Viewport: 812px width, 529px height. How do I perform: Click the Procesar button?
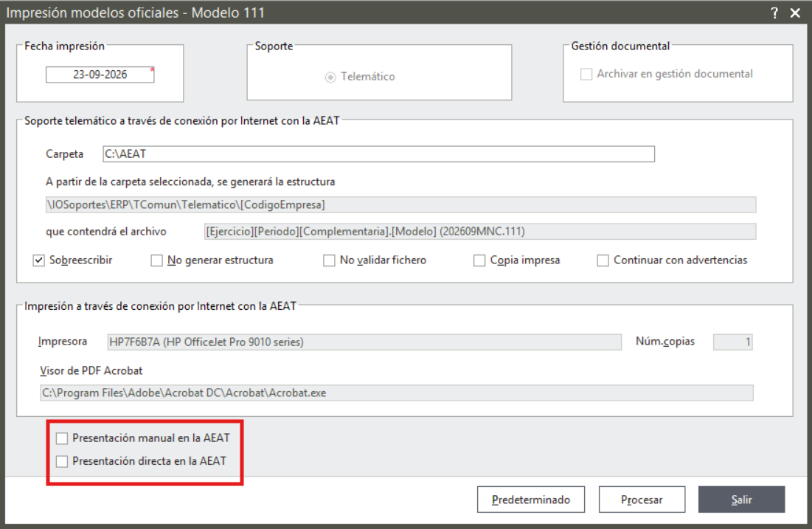pyautogui.click(x=642, y=499)
